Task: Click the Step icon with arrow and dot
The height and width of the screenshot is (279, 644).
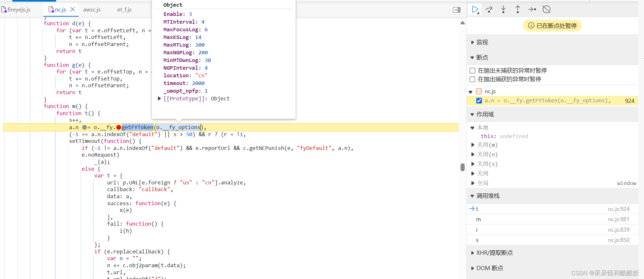Action: [x=532, y=10]
